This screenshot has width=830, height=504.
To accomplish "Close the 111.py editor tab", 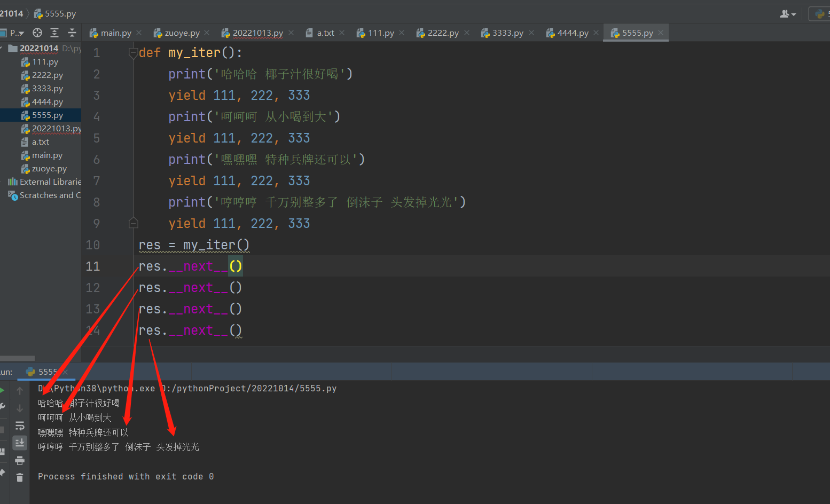I will 402,33.
